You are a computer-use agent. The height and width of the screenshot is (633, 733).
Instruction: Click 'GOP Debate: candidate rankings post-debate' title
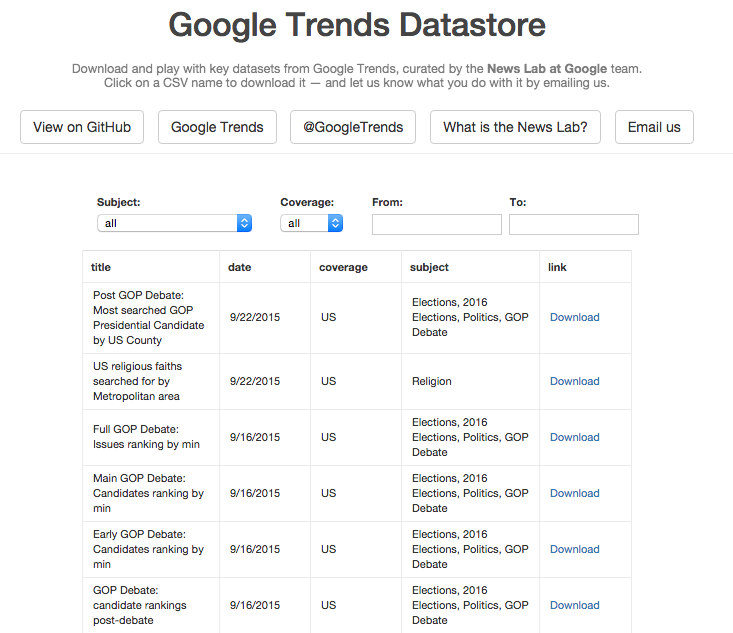point(139,605)
